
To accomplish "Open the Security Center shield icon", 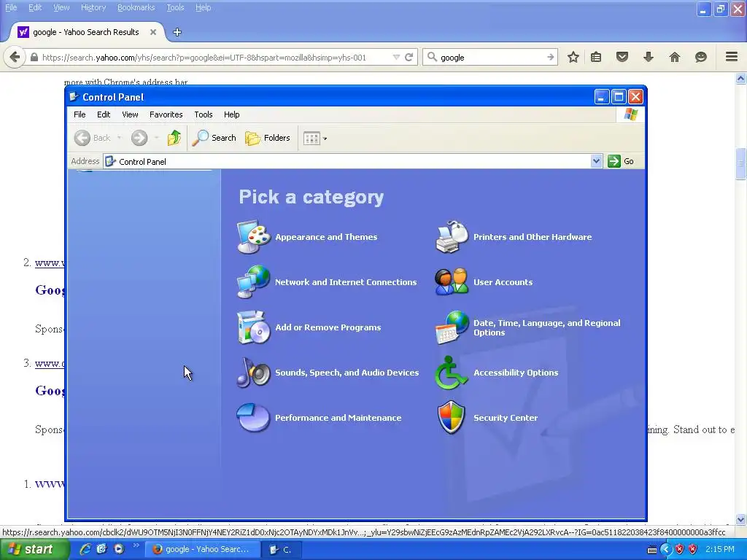I will point(452,418).
